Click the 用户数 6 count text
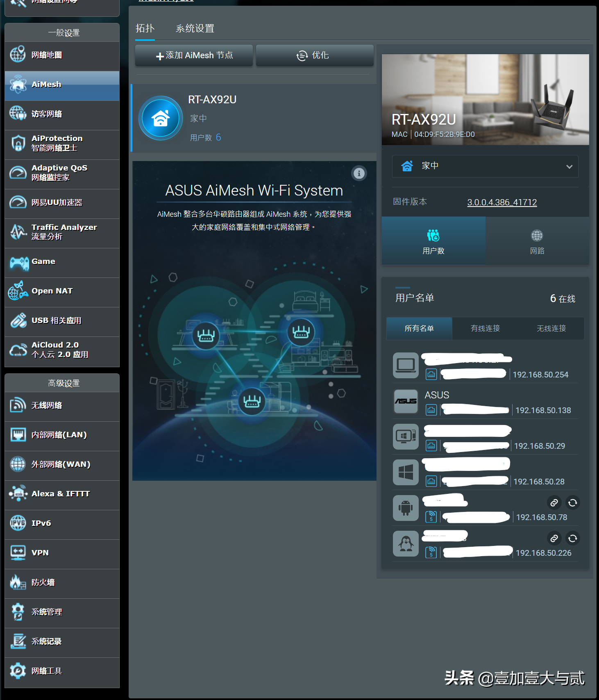 (x=205, y=137)
